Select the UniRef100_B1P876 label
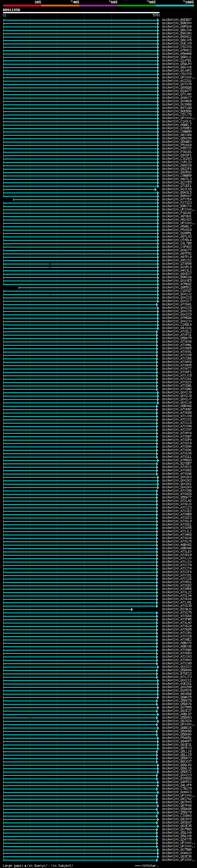 (177, 690)
